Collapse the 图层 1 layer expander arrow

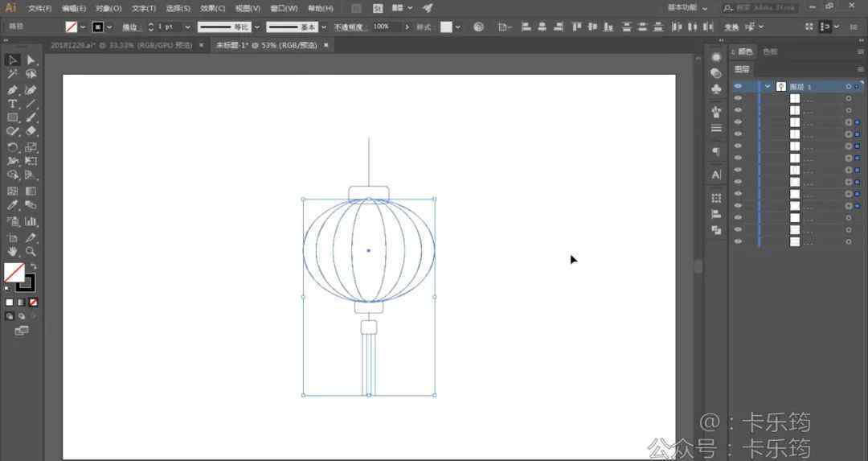click(768, 87)
